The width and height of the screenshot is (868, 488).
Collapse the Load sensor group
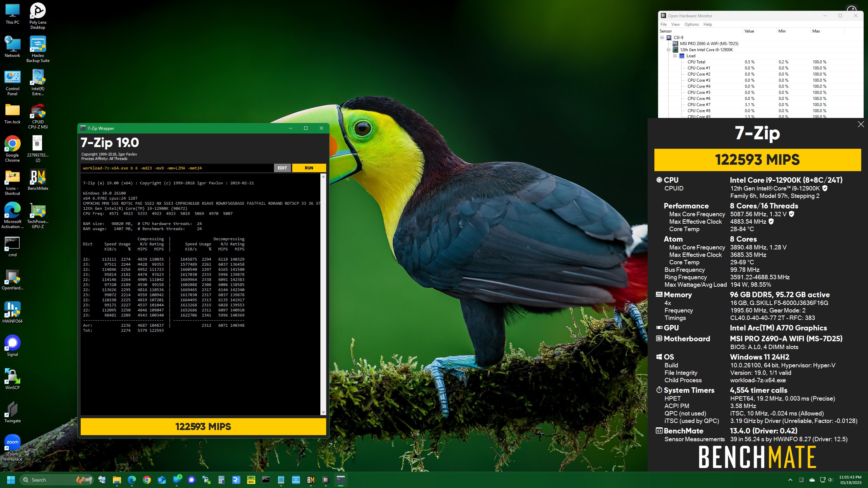point(675,56)
